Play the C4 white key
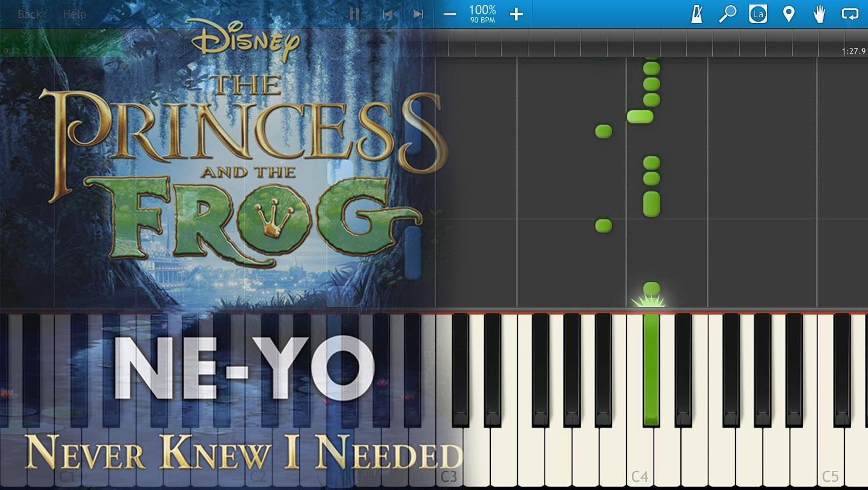Screen dimensions: 868x490 point(638,457)
